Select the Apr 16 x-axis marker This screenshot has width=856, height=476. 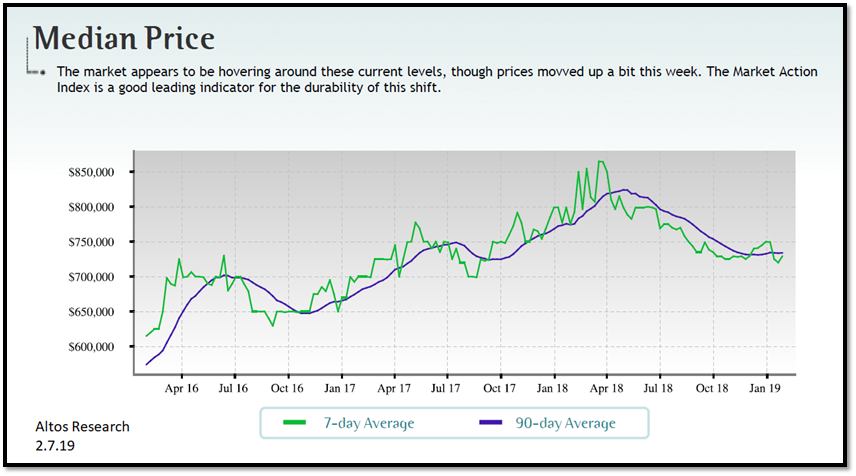click(x=180, y=388)
